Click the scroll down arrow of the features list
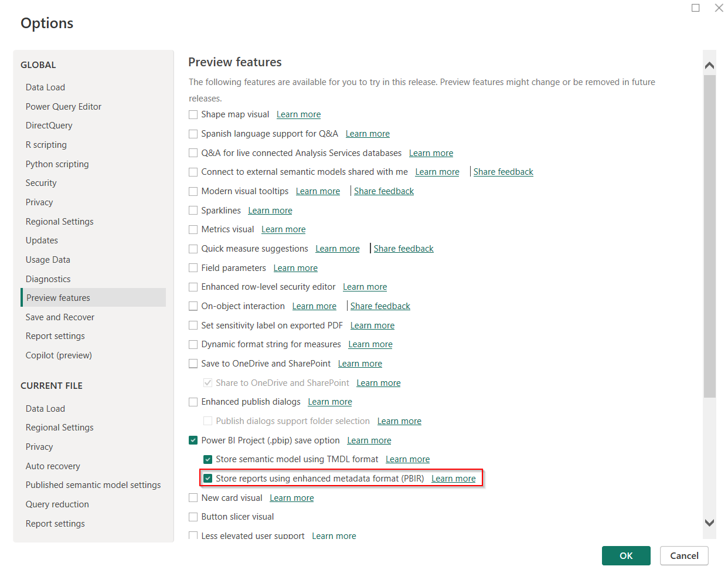 point(709,523)
